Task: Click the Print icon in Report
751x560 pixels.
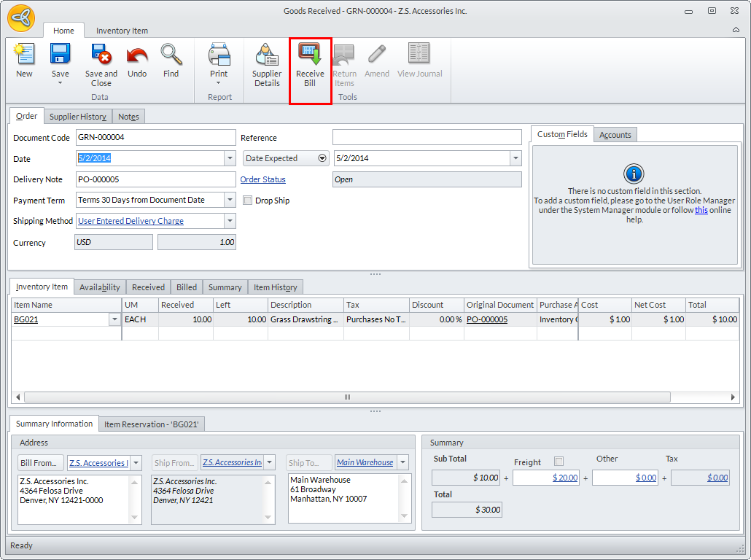Action: click(219, 55)
